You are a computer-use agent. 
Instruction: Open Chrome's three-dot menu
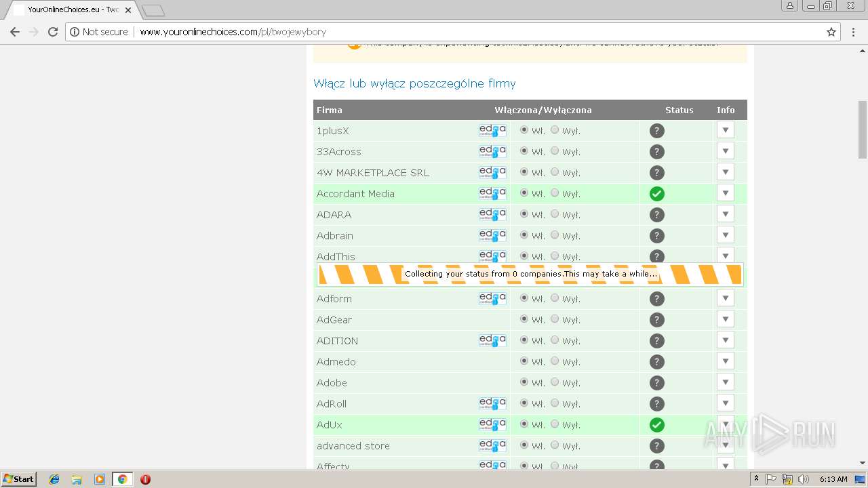point(854,32)
